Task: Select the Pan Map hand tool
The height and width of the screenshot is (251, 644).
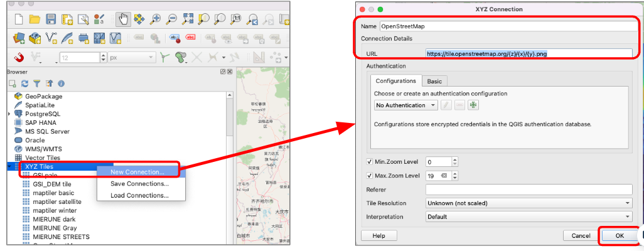Action: (x=123, y=18)
